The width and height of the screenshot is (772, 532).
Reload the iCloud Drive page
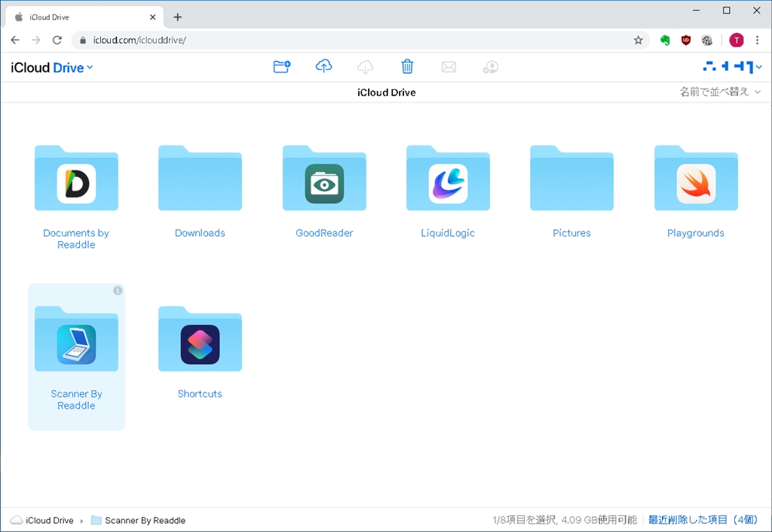(x=57, y=41)
